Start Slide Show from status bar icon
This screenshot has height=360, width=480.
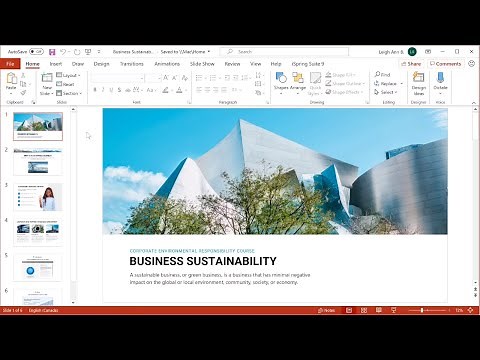[x=394, y=310]
